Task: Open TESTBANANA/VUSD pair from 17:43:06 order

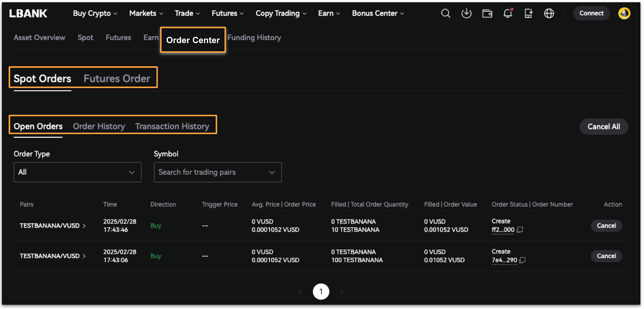Action: pyautogui.click(x=53, y=256)
